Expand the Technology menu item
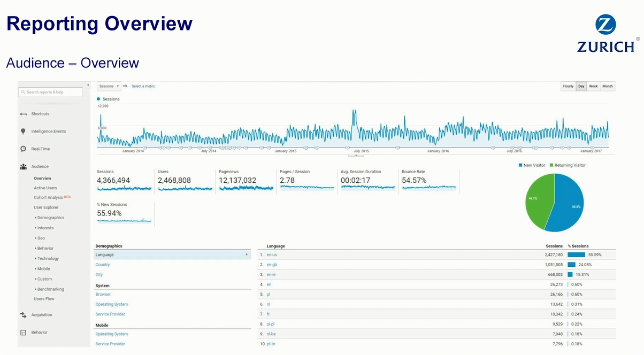 47,258
